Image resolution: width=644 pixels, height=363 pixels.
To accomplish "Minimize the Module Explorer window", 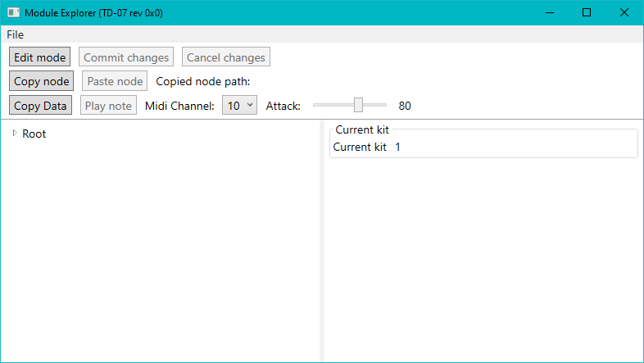I will (548, 12).
